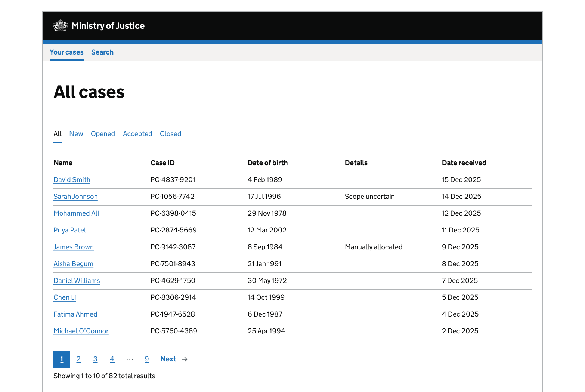Click the arrow icon next to Next
585x392 pixels.
185,359
